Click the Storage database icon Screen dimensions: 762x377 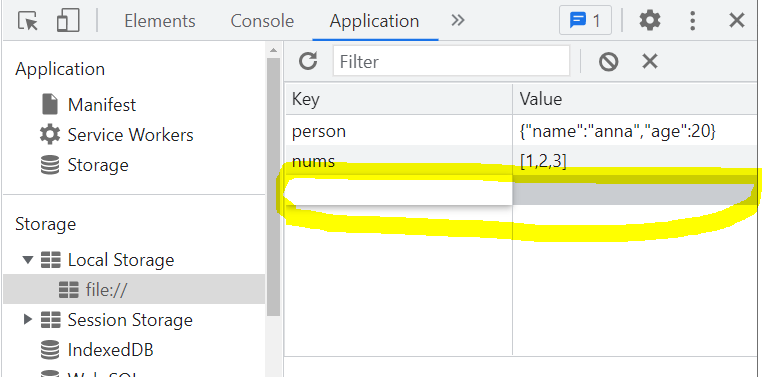50,165
